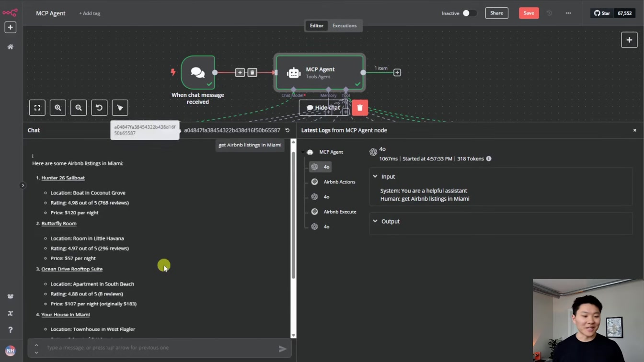The width and height of the screenshot is (644, 362).
Task: Open Ocean Drive Rooftop Suite link
Action: 72,269
